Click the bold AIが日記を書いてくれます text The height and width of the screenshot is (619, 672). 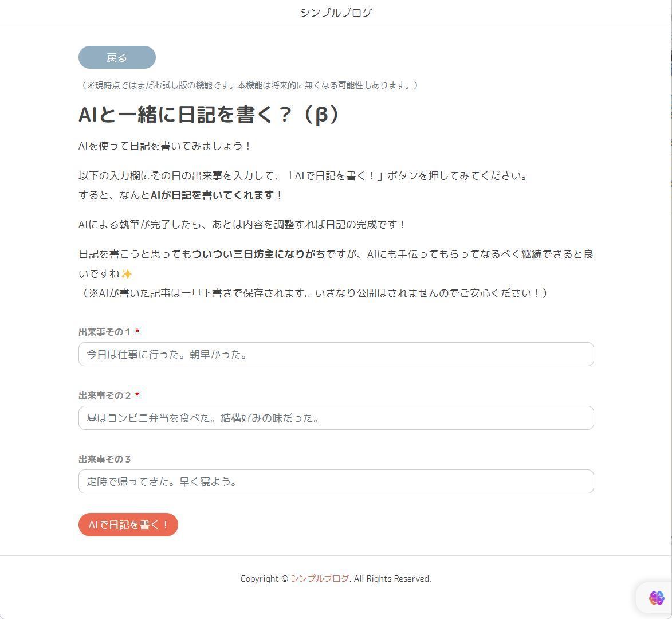[212, 195]
